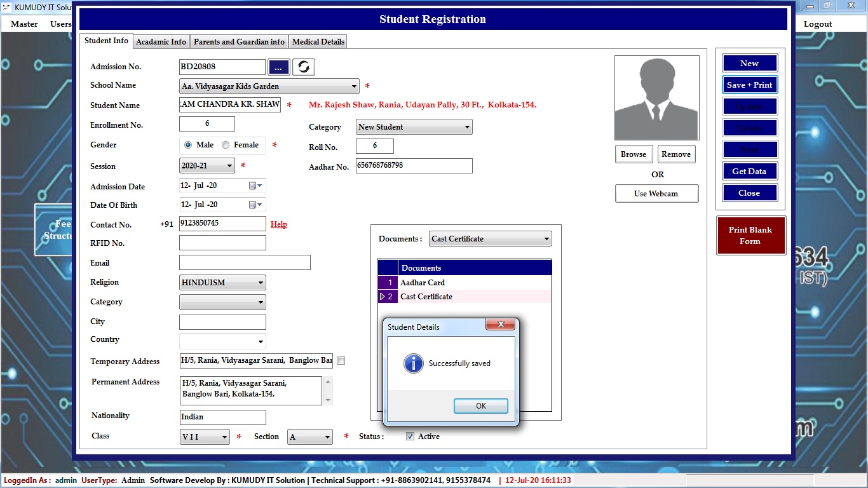This screenshot has height=488, width=868.
Task: Click the student photo placeholder
Action: [x=656, y=98]
